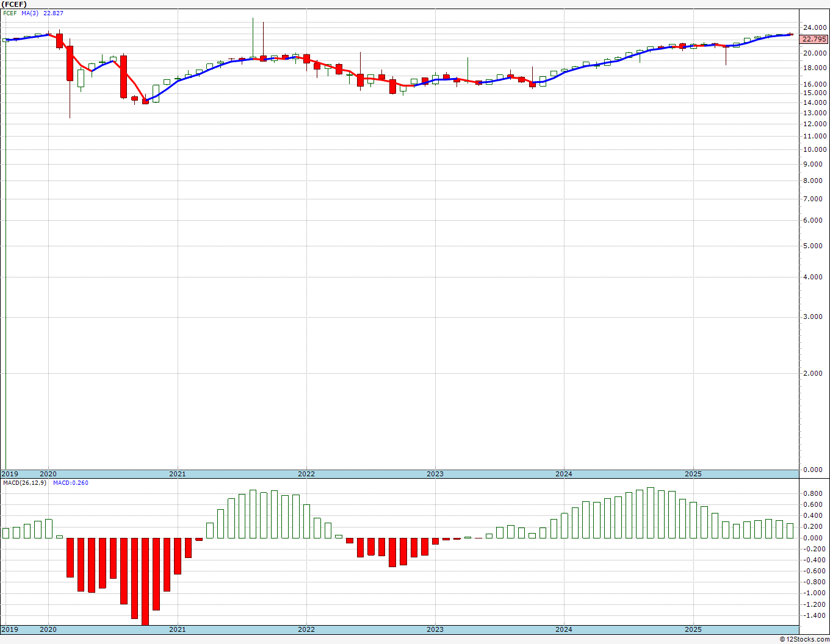Click the (FCEF) chart title

pyautogui.click(x=14, y=4)
